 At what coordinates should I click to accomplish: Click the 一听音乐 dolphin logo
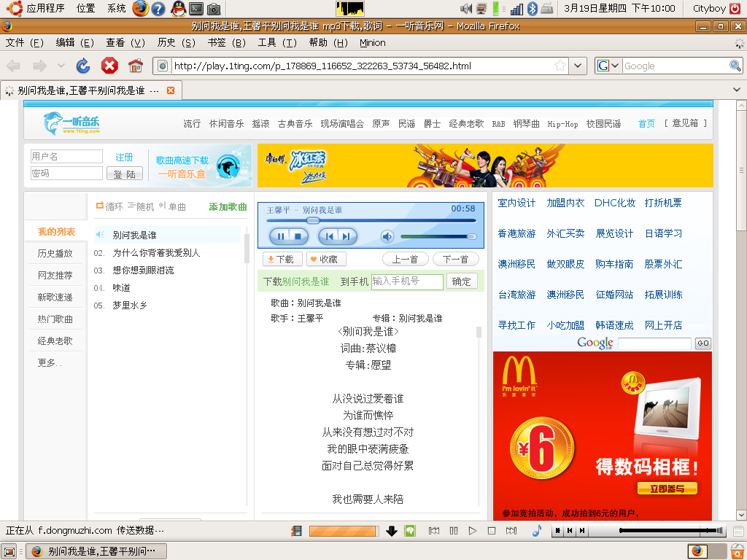pos(71,122)
